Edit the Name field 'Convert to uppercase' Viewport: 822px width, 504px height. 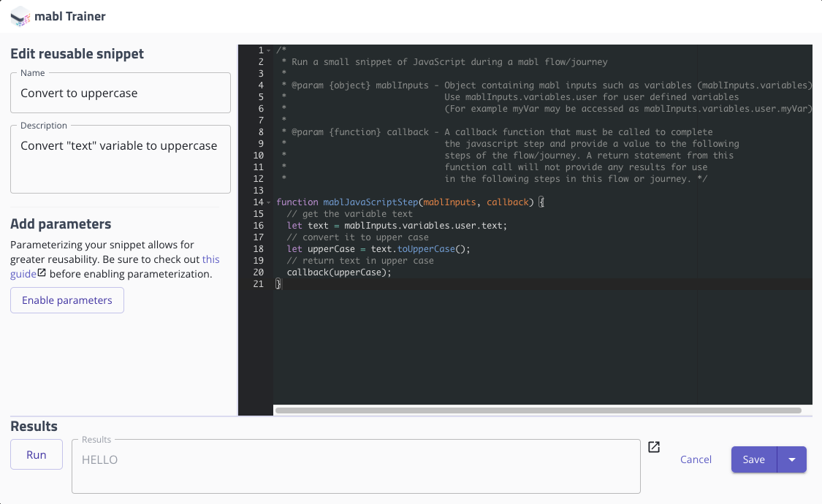(x=121, y=93)
